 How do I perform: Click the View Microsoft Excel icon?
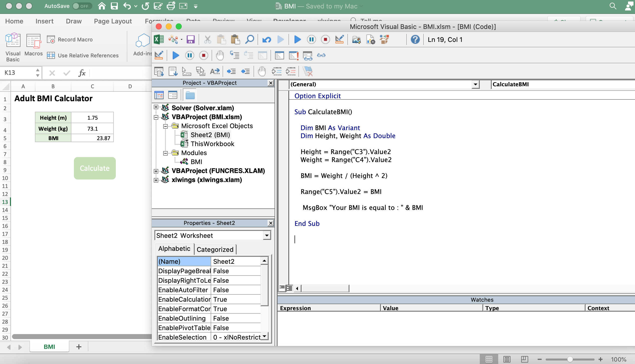click(x=159, y=39)
